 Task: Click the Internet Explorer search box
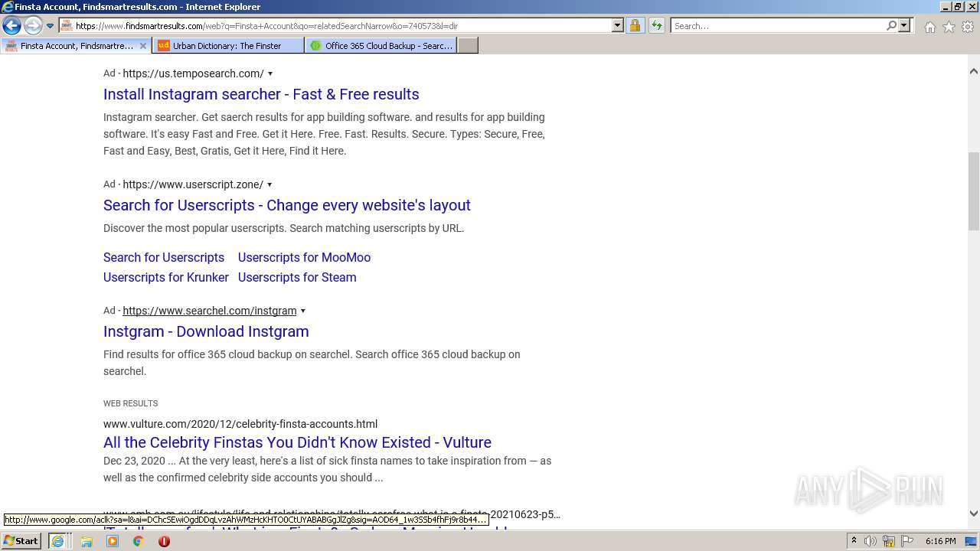pos(778,26)
